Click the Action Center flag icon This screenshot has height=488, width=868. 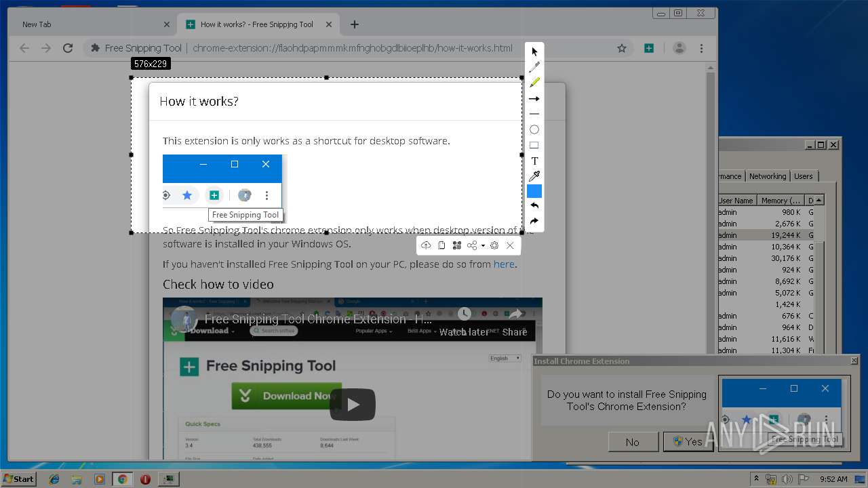tap(804, 479)
